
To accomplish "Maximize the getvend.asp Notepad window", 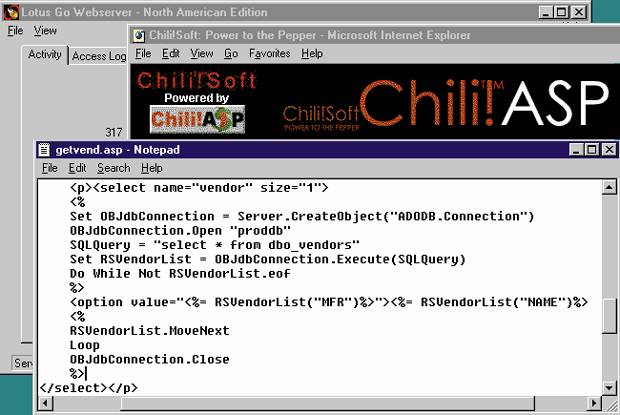I will click(592, 150).
